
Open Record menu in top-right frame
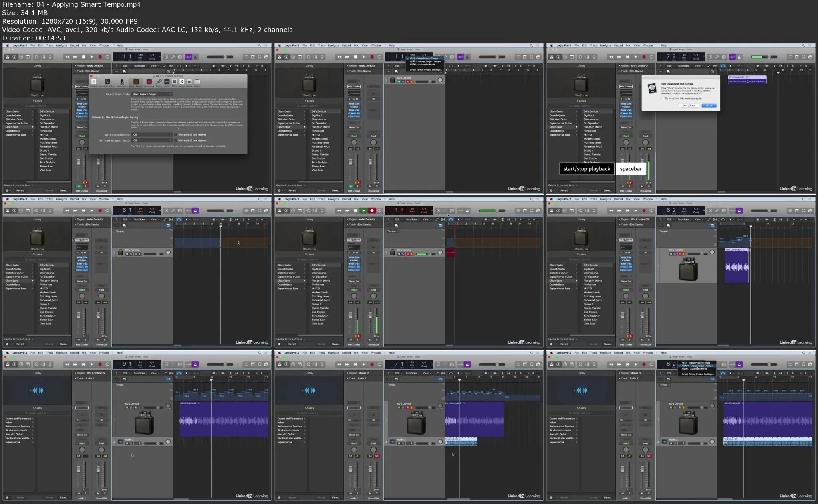point(619,45)
